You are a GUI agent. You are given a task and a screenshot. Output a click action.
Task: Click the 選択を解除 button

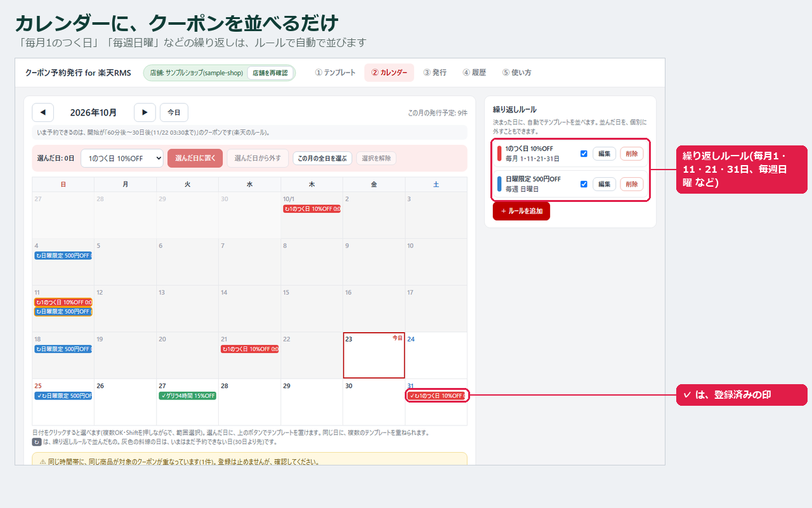[376, 158]
